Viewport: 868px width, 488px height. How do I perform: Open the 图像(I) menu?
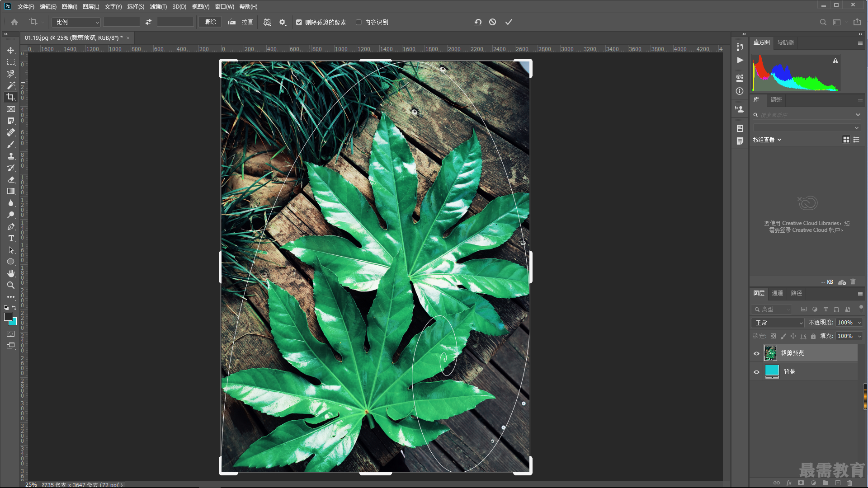click(70, 7)
